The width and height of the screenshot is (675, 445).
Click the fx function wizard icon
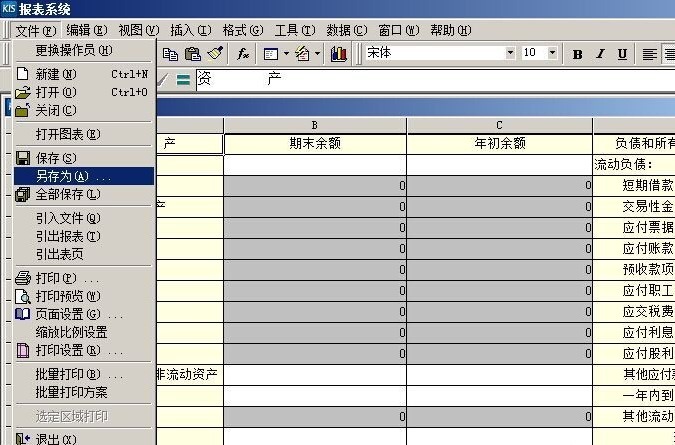pos(243,54)
